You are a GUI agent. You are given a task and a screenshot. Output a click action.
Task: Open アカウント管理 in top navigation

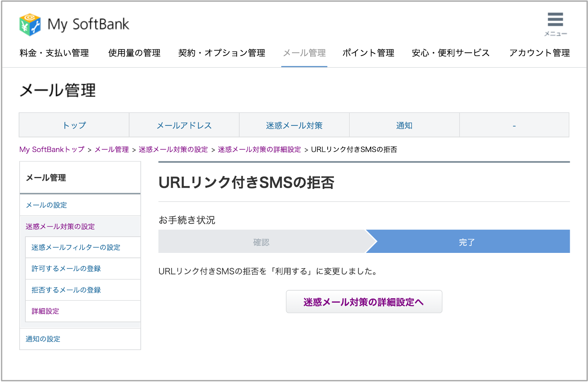click(539, 53)
